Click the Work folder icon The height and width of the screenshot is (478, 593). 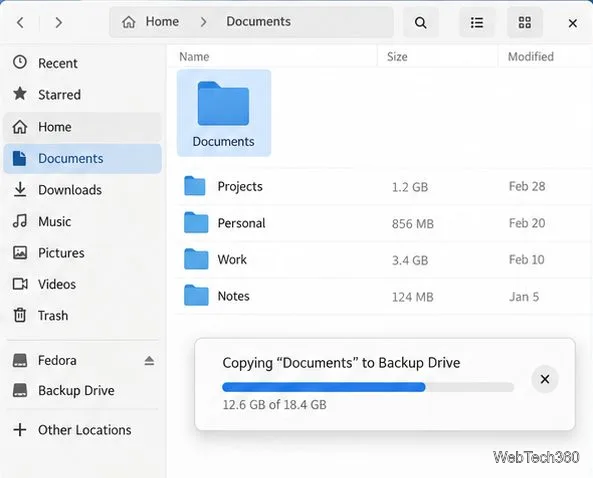coord(196,259)
